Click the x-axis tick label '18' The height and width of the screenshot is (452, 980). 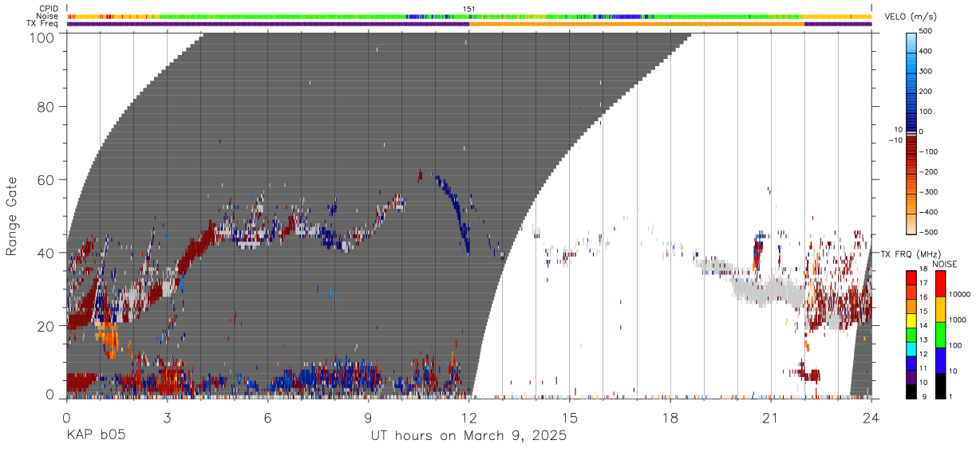pyautogui.click(x=670, y=417)
